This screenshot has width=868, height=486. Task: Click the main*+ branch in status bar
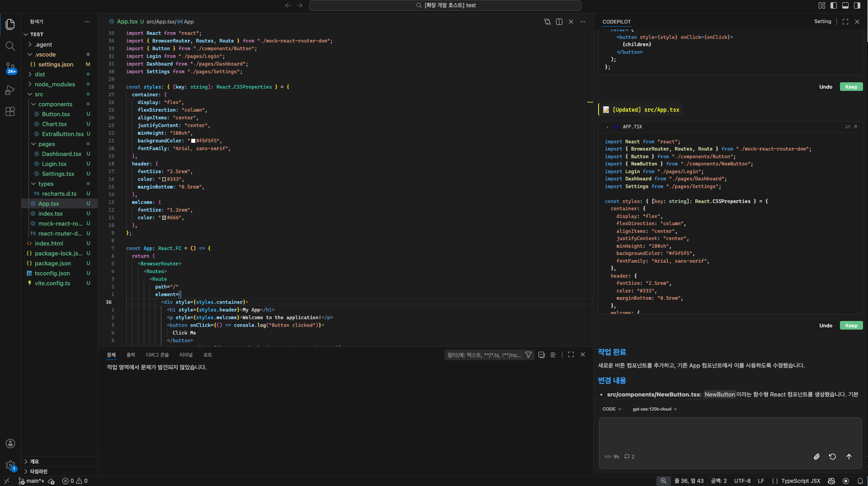[x=31, y=481]
